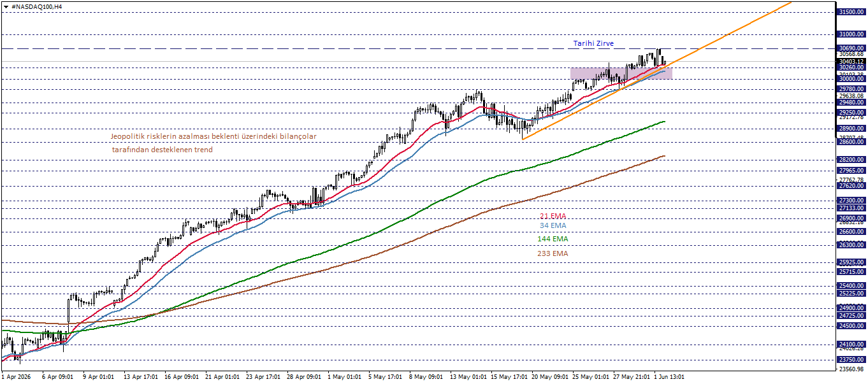Viewport: 868px width, 384px height.
Task: Select the 21 EMA legend label
Action: pos(553,217)
